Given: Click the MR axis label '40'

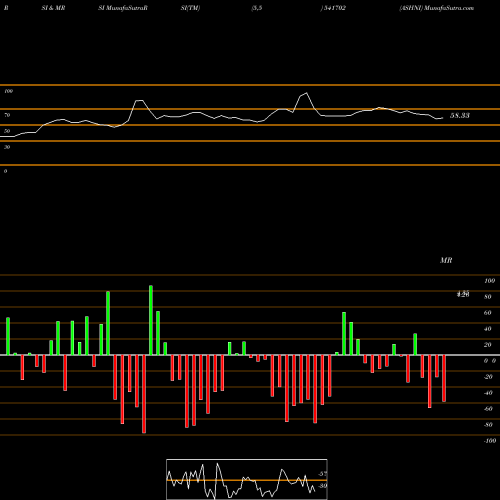Looking at the screenshot, I should point(488,329).
